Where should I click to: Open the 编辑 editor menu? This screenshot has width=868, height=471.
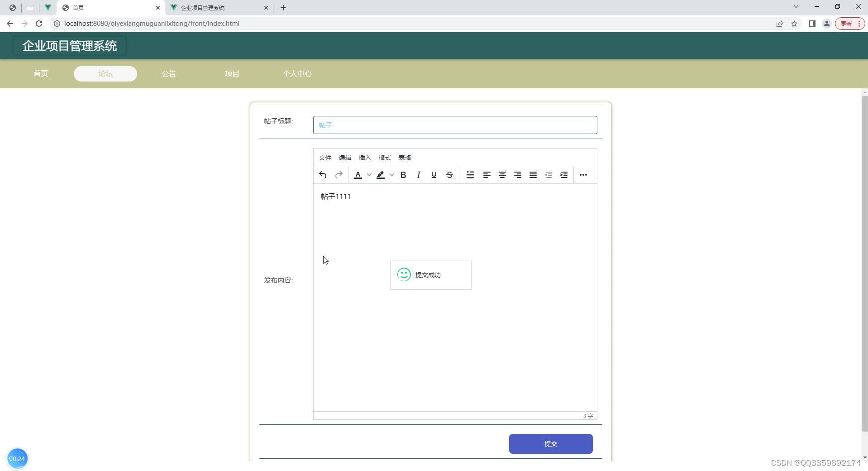pyautogui.click(x=345, y=158)
